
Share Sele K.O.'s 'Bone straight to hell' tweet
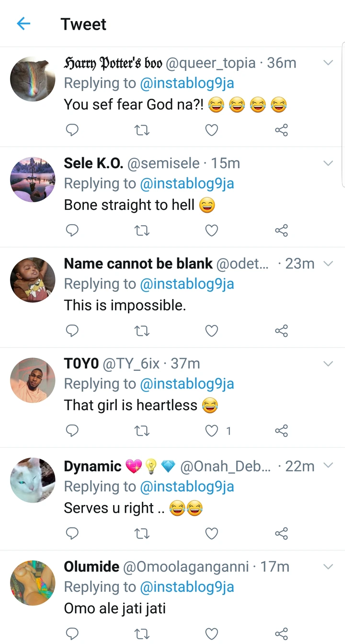[x=281, y=231]
